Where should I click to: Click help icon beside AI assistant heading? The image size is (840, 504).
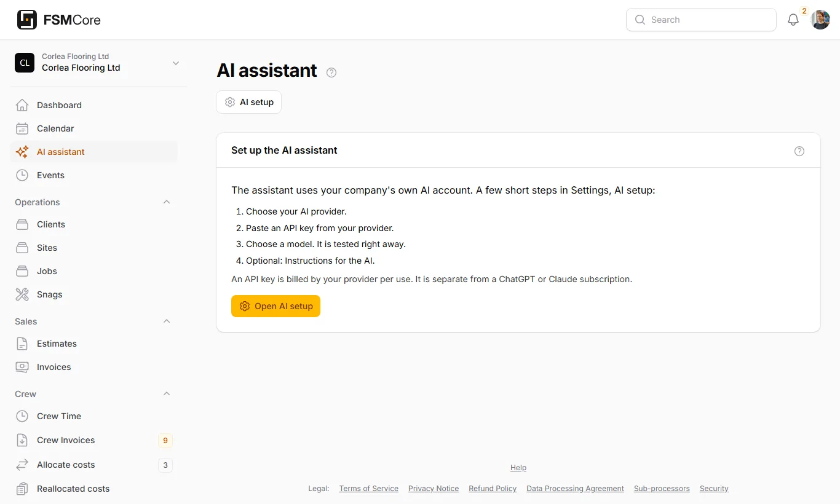click(x=331, y=73)
